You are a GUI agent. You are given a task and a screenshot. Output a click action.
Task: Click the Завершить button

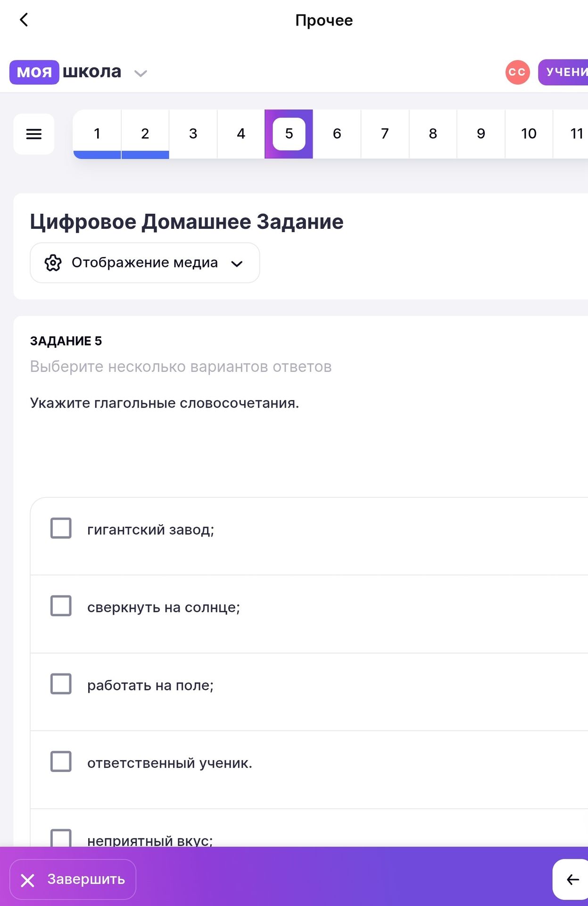coord(73,880)
